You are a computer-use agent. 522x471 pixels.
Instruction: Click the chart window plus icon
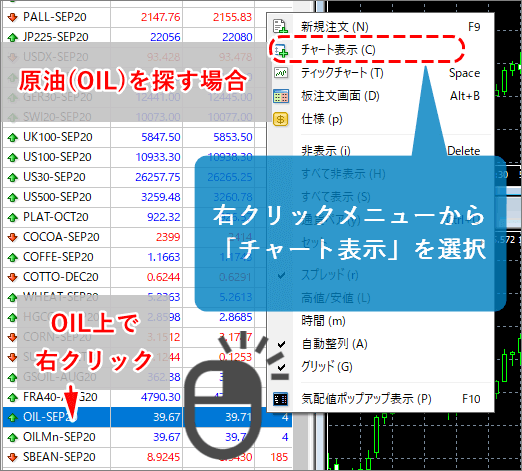(280, 50)
